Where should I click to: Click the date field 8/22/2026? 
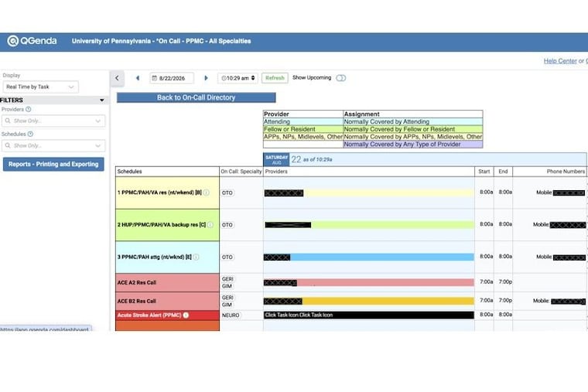172,78
